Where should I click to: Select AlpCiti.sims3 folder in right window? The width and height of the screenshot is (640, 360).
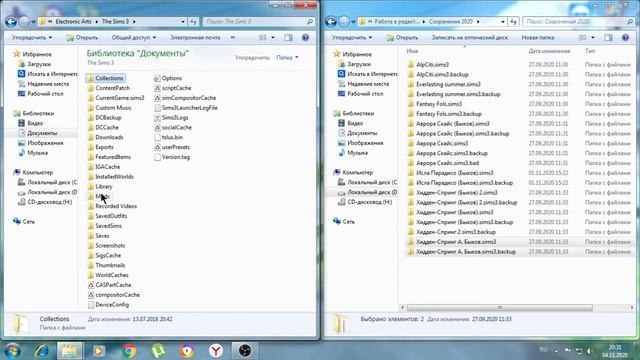428,64
